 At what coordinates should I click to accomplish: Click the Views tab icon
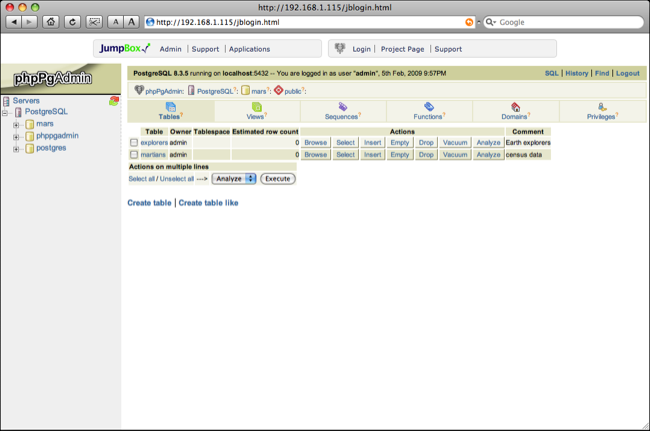click(x=257, y=107)
